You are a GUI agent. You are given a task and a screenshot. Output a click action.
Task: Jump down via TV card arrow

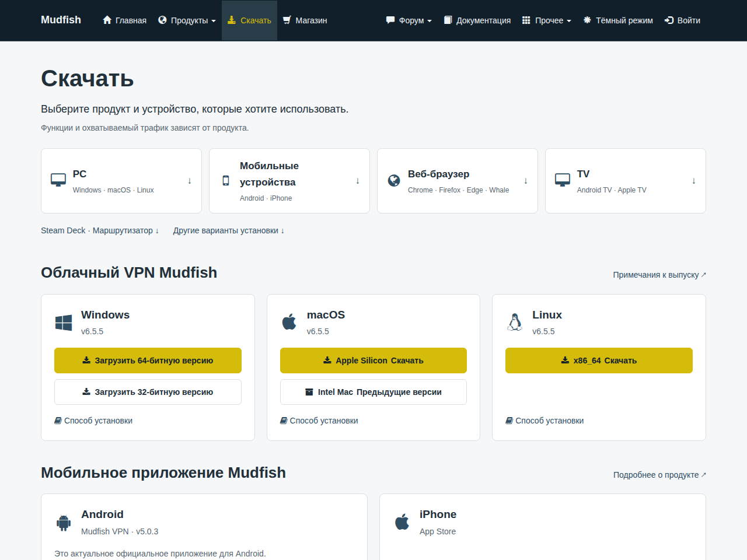(694, 181)
